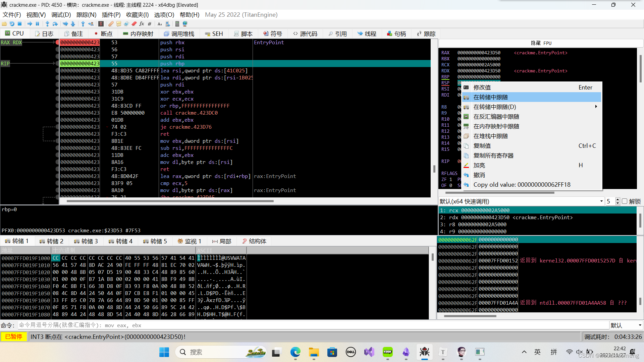Viewport: 644px width, 362px height.
Task: Select the Restart debugging icon
Action: coord(12,24)
